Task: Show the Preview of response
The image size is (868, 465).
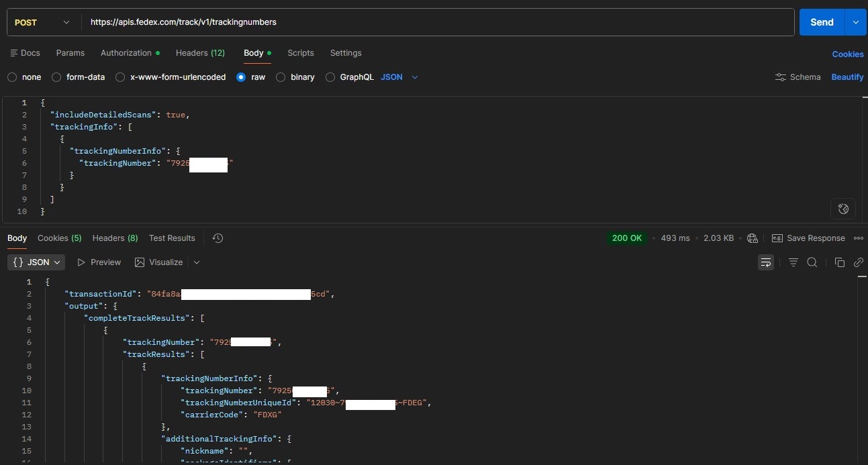Action: click(x=99, y=262)
